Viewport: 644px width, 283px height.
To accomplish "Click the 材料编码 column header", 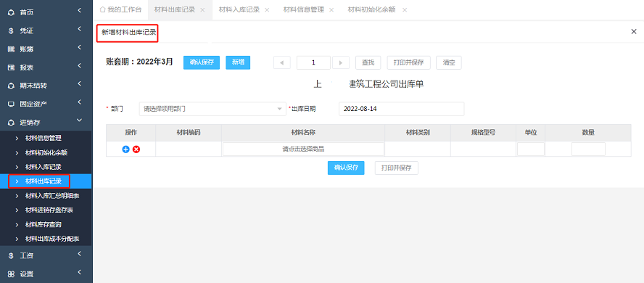I will coord(189,133).
